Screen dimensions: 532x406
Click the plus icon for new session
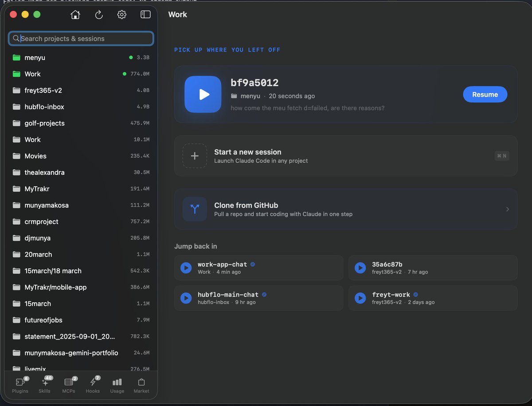click(x=195, y=156)
